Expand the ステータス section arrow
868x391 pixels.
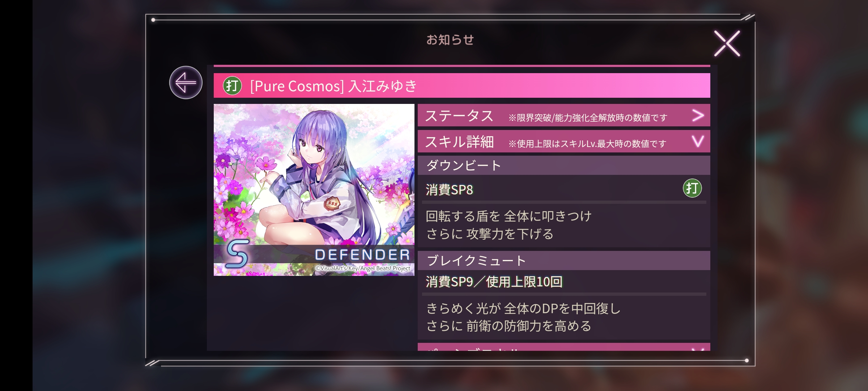click(698, 115)
